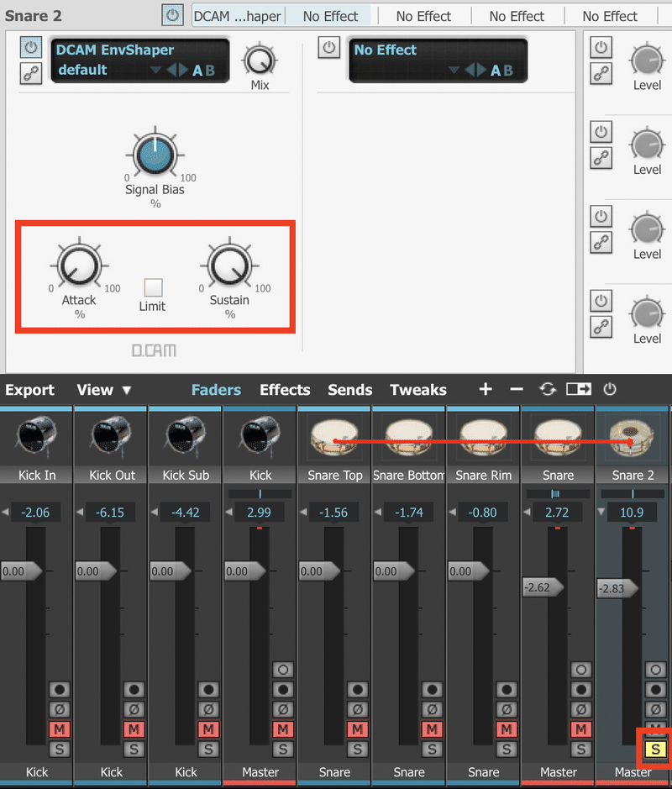The image size is (672, 789).
Task: Click the link icon under EnvShaper power
Action: [31, 73]
